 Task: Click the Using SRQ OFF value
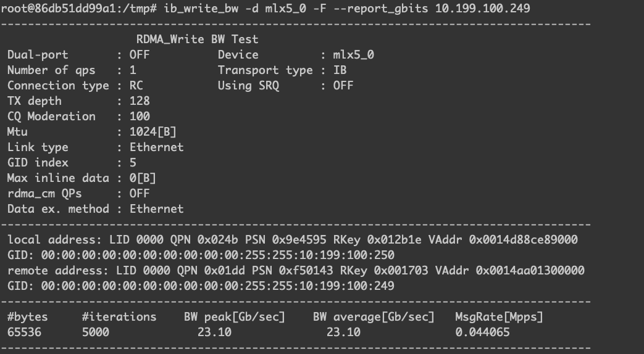coord(343,86)
